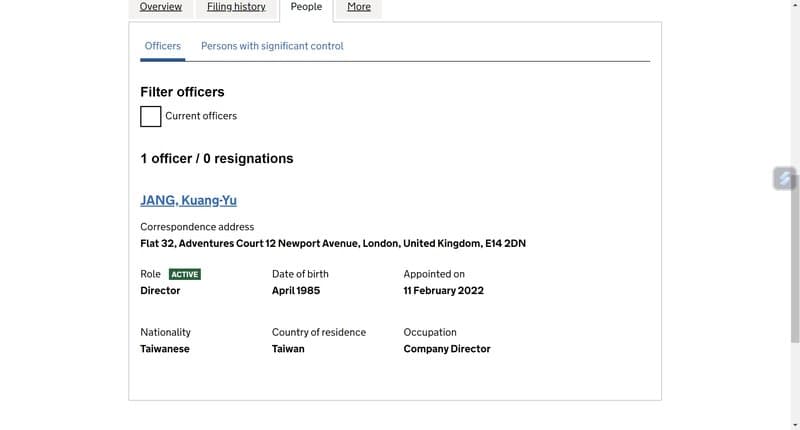The width and height of the screenshot is (800, 430).
Task: Click the Flat 32 correspondence address text
Action: pos(333,243)
